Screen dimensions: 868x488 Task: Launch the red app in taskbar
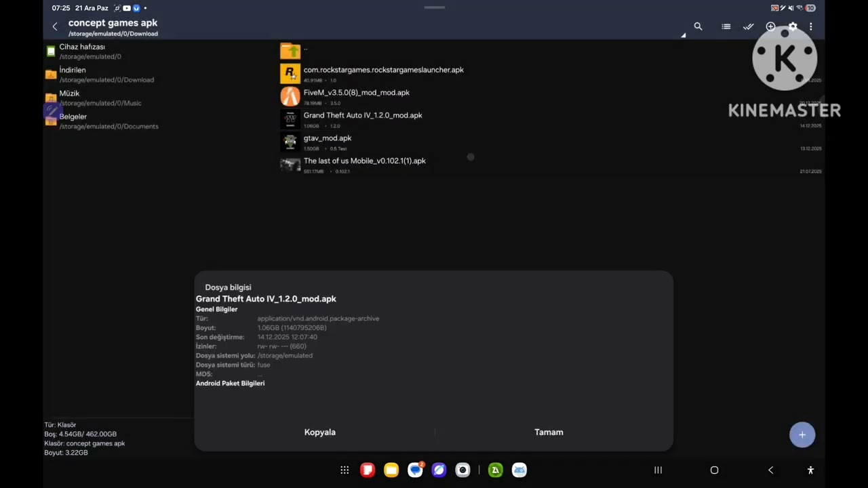tap(368, 470)
